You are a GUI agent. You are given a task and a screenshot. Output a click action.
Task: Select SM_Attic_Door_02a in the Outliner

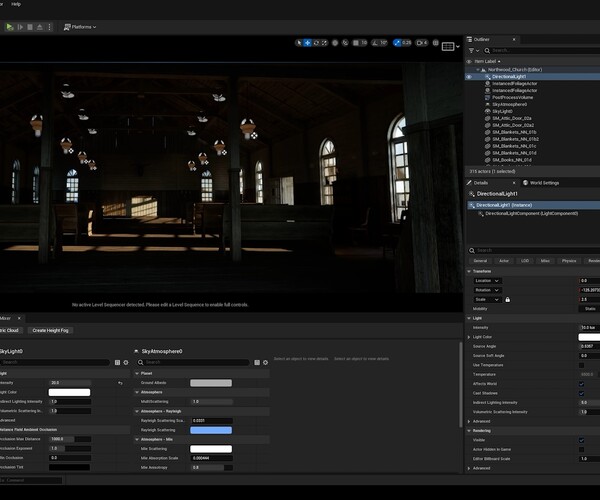(x=512, y=118)
